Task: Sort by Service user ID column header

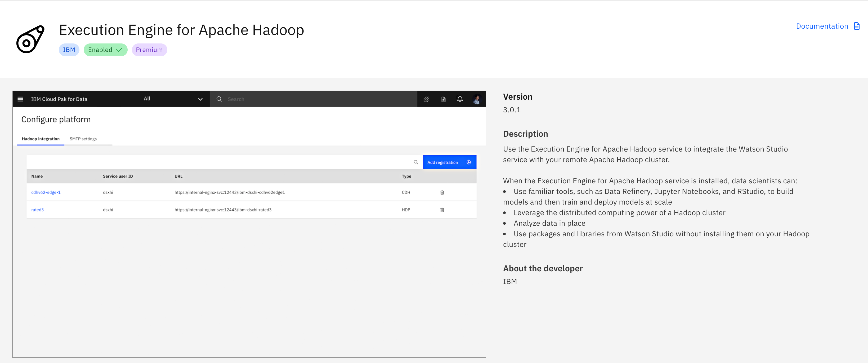Action: coord(118,176)
